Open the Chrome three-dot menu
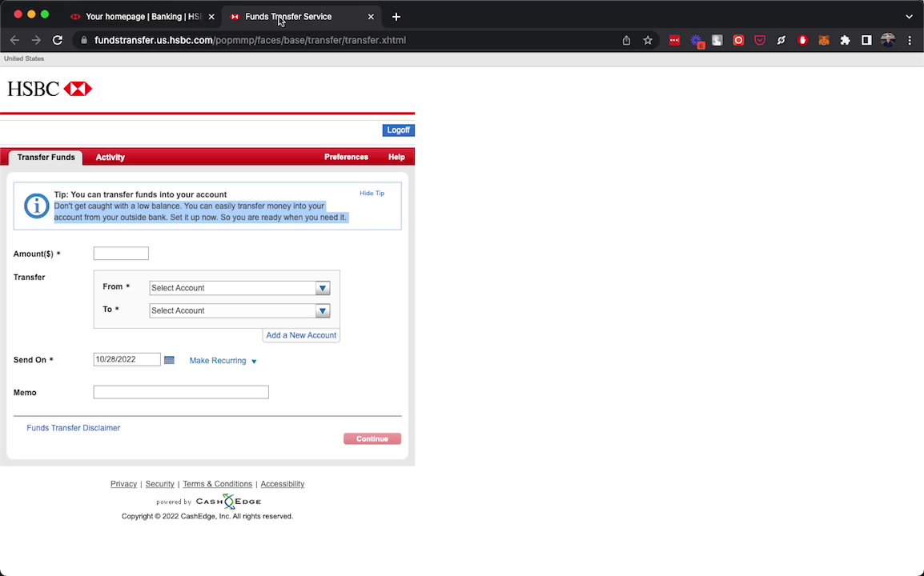924x576 pixels. pos(910,40)
